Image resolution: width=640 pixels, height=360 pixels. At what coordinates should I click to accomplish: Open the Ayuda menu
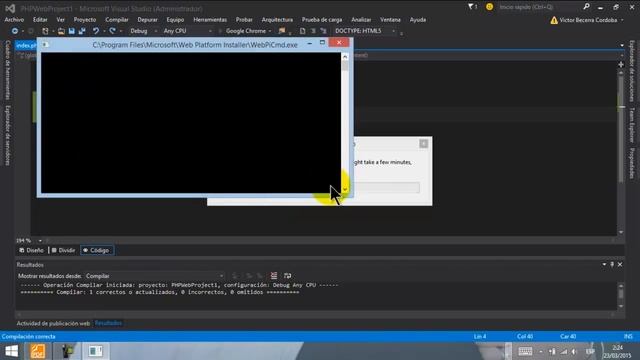(x=418, y=20)
